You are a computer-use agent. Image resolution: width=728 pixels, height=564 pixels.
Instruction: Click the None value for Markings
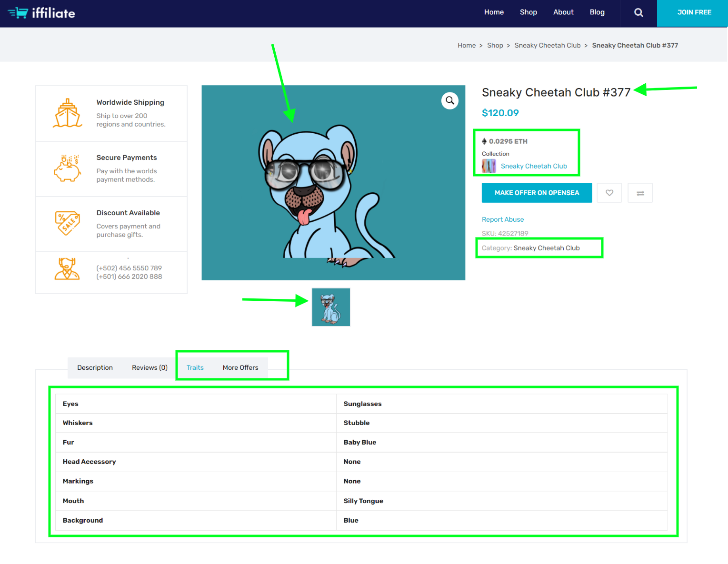pos(352,481)
